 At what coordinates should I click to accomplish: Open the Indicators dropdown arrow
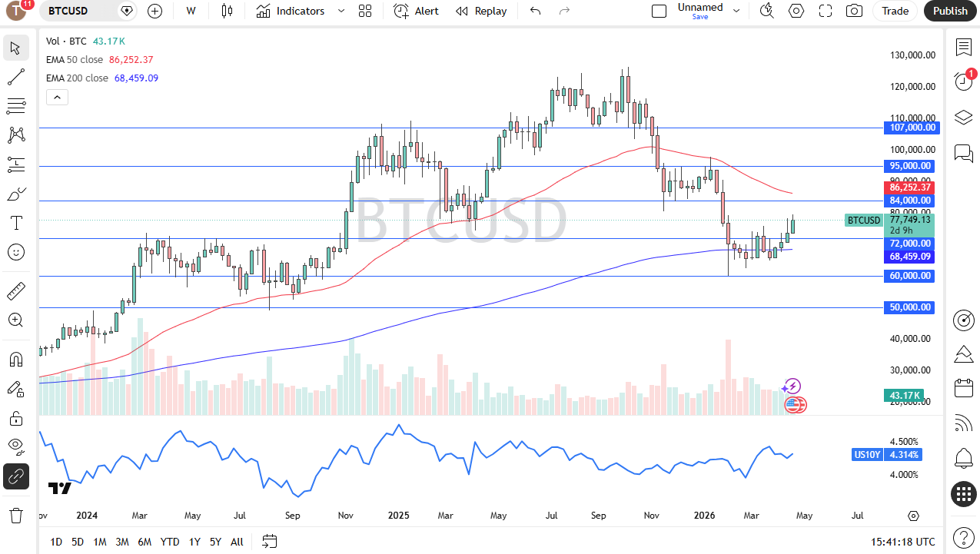pyautogui.click(x=341, y=11)
